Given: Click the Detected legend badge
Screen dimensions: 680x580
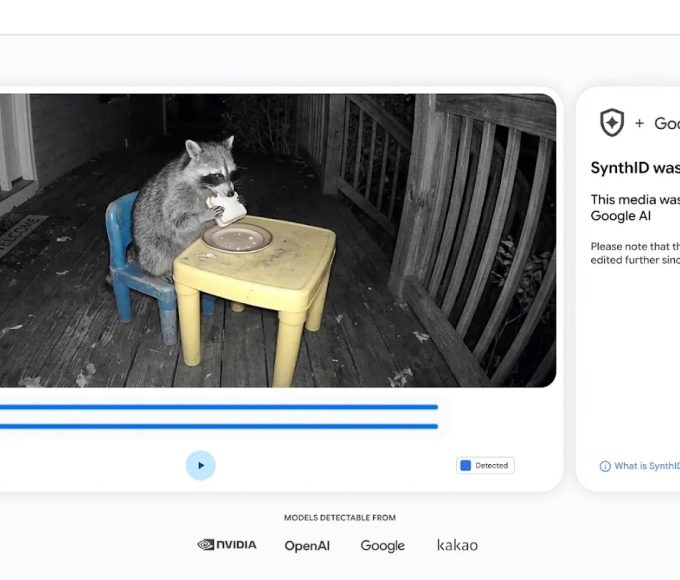Looking at the screenshot, I should click(x=485, y=465).
